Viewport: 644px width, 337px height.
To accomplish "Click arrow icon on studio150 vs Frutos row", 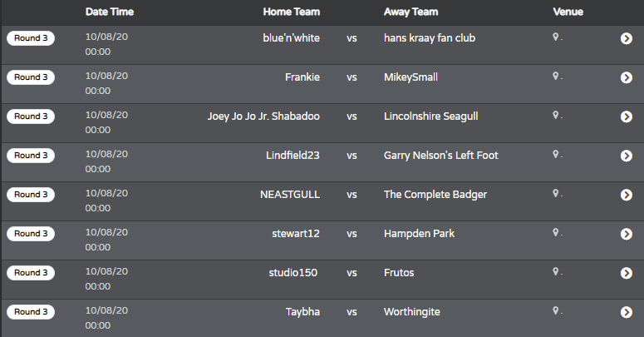I will [627, 273].
